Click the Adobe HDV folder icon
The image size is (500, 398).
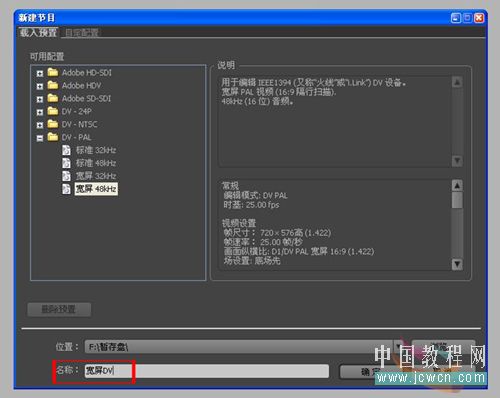pyautogui.click(x=53, y=85)
